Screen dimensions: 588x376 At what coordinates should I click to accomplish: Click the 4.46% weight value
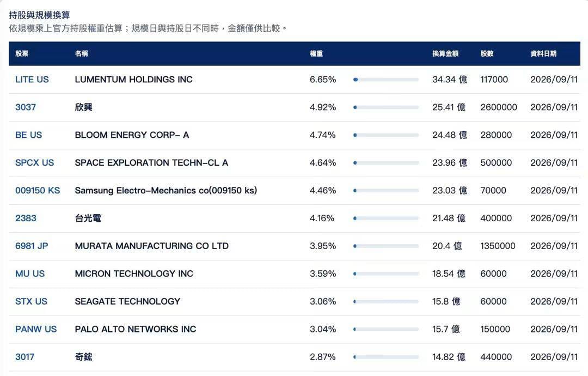click(323, 191)
